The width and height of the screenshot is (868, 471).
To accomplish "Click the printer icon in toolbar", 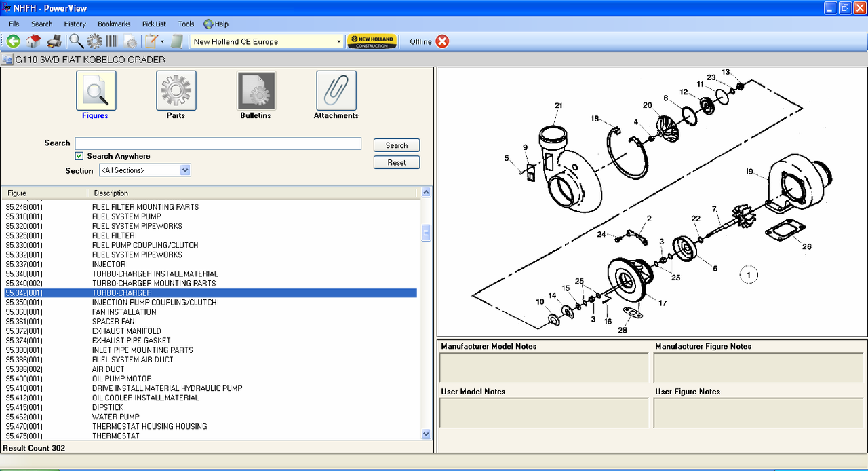I will tap(54, 41).
